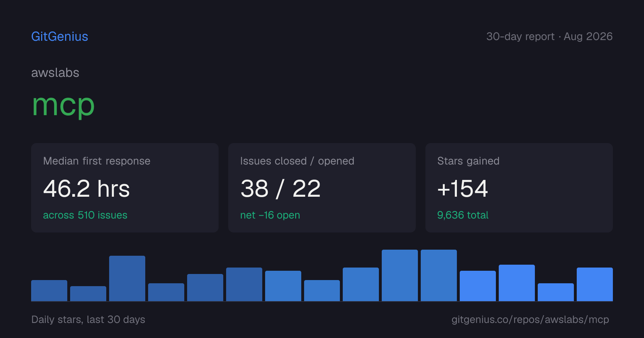Select the 'Median first response' label
The height and width of the screenshot is (338, 644).
click(97, 161)
